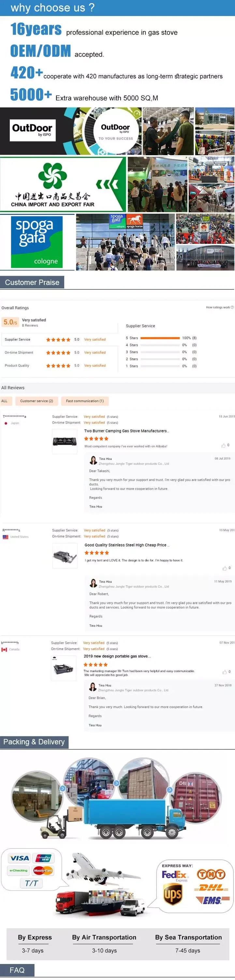Open 2019 new design portable gas stove
Screen dimensions: 235x980
coord(117,656)
